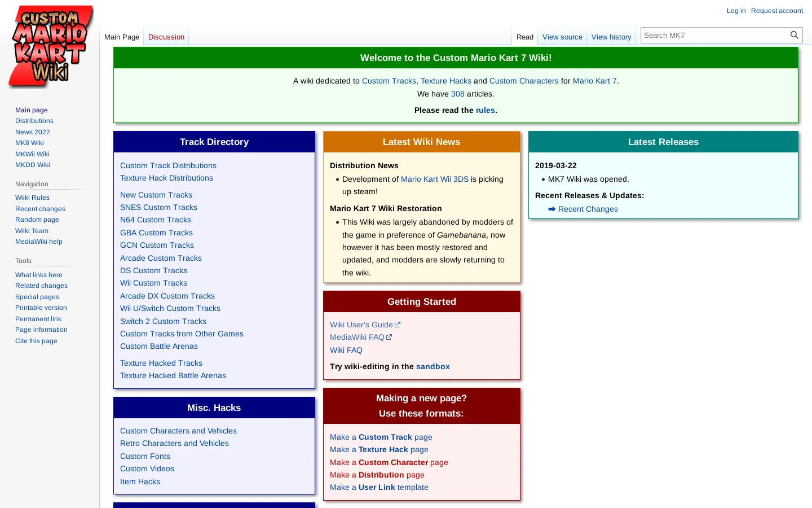The width and height of the screenshot is (812, 508).
Task: Click the Request account link
Action: coord(776,11)
